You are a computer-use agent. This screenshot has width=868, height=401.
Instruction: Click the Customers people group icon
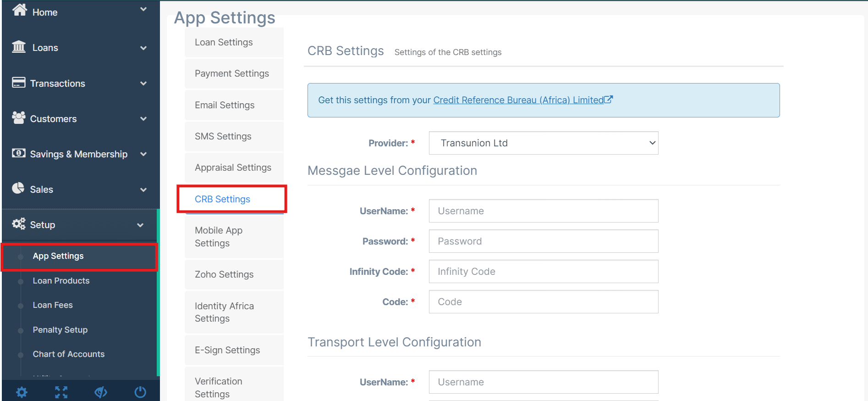point(19,118)
